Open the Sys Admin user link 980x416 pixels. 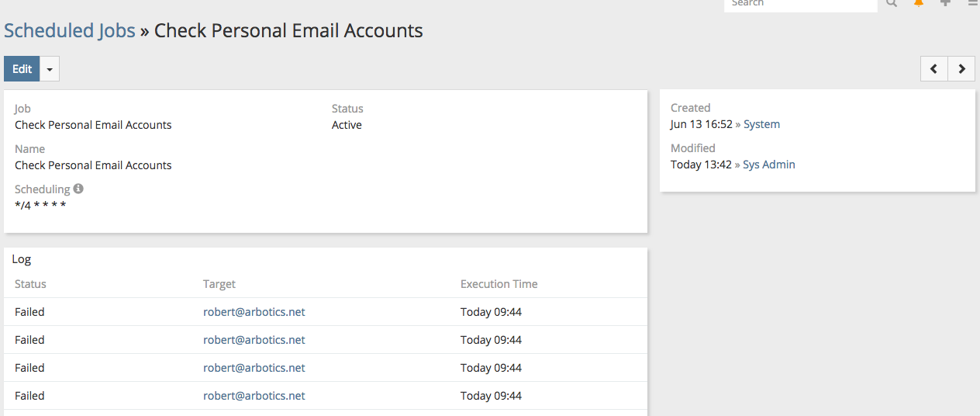tap(768, 165)
